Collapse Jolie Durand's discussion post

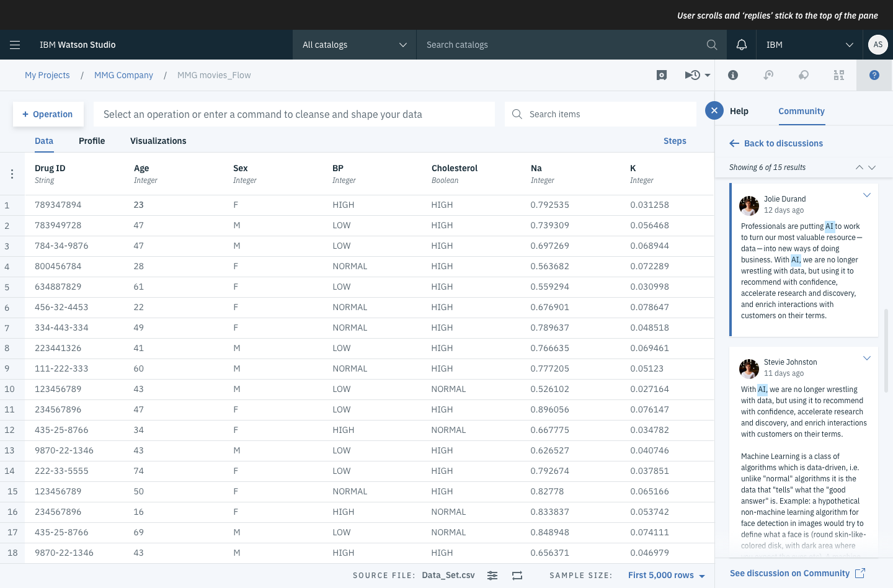coord(866,195)
